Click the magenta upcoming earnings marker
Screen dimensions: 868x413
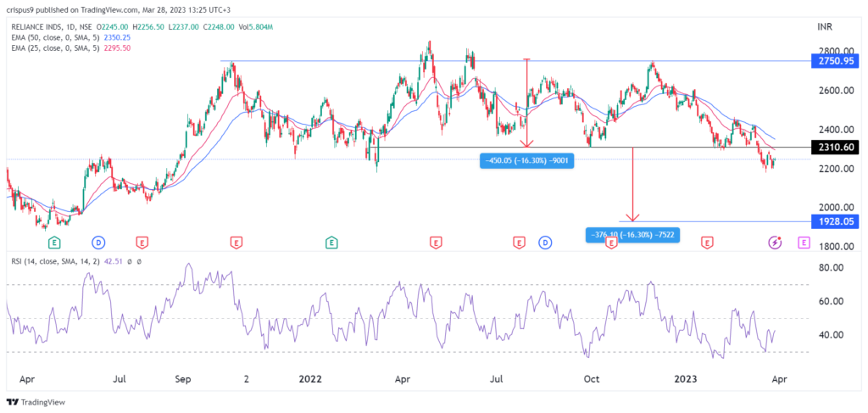(804, 242)
